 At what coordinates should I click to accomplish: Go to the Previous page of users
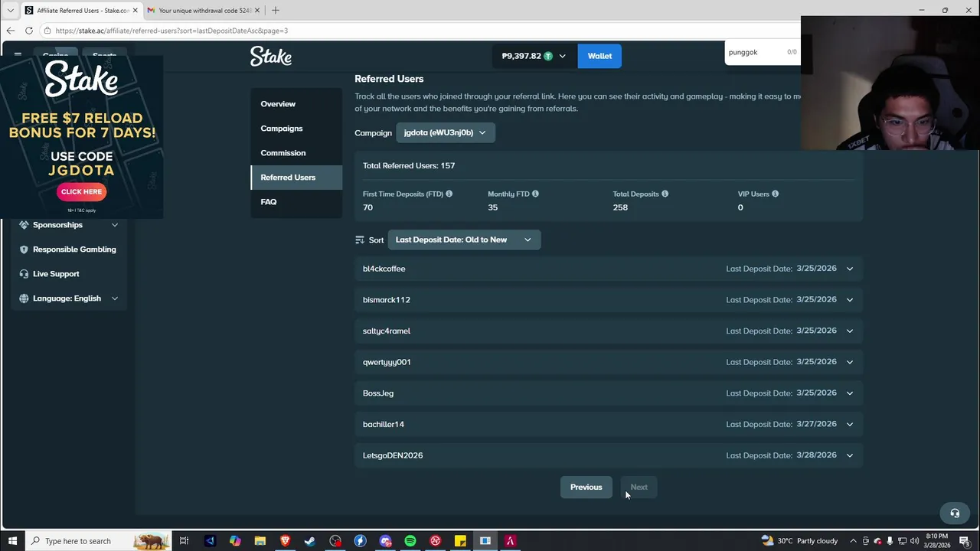[x=586, y=487]
